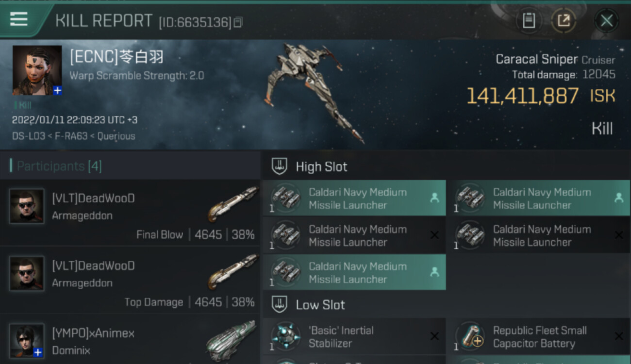Screen dimensions: 631x364
Task: Click the Low Slot shield icon
Action: click(279, 305)
